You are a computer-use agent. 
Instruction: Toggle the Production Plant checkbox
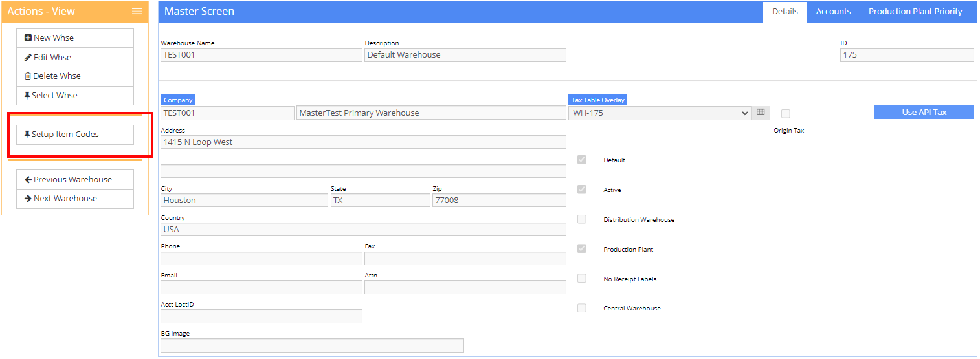point(582,248)
